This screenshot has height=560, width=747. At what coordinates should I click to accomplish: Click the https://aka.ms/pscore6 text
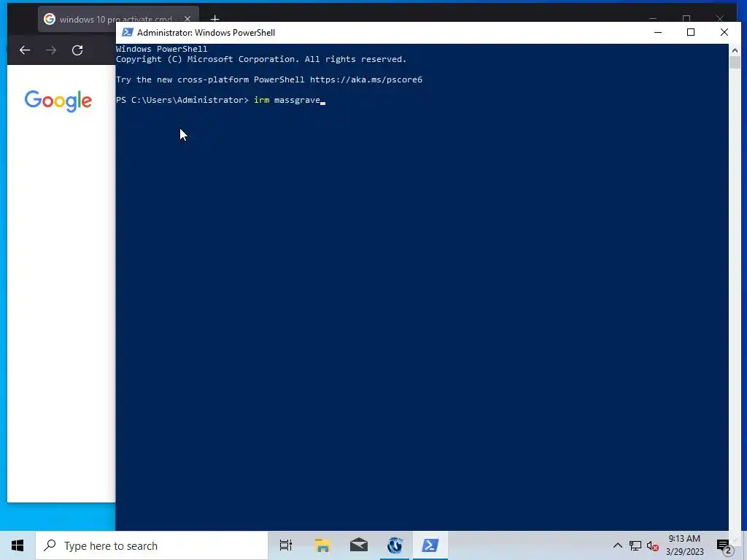pos(366,79)
